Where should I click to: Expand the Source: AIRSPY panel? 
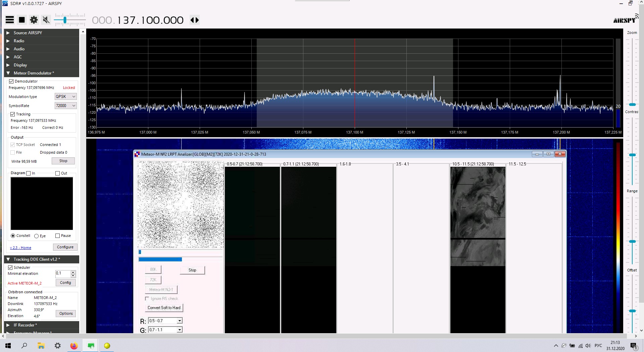(x=42, y=33)
